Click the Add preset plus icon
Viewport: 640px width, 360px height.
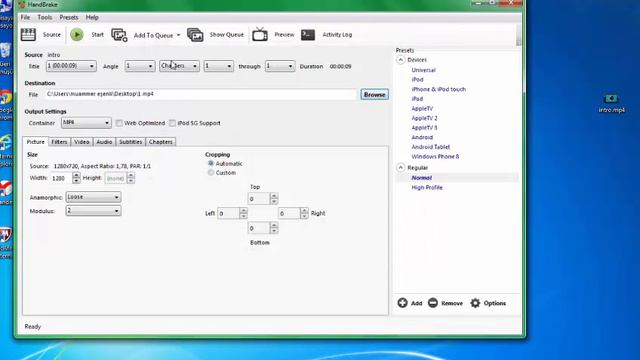pyautogui.click(x=402, y=303)
